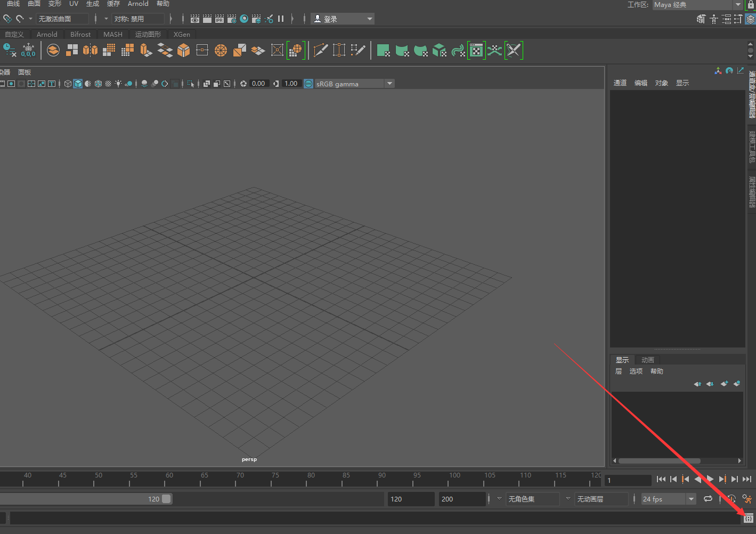756x534 pixels.
Task: Click go to start of playback range
Action: coord(661,479)
